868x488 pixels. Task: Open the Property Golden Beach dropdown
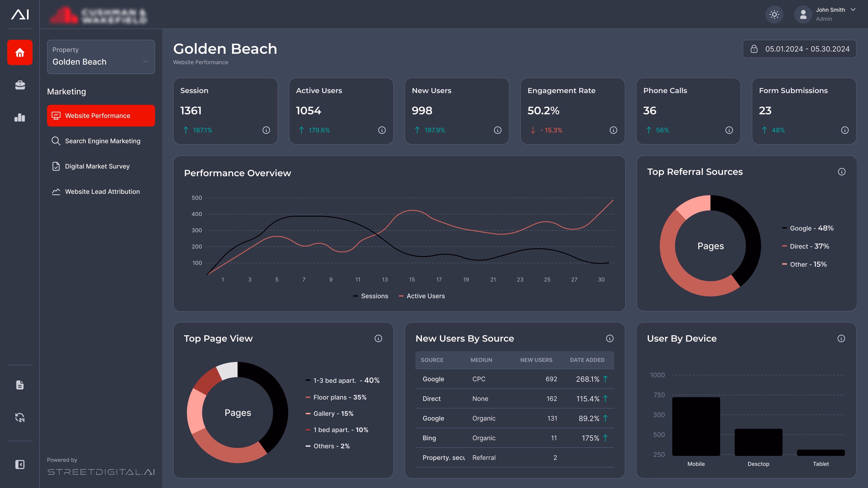(101, 57)
